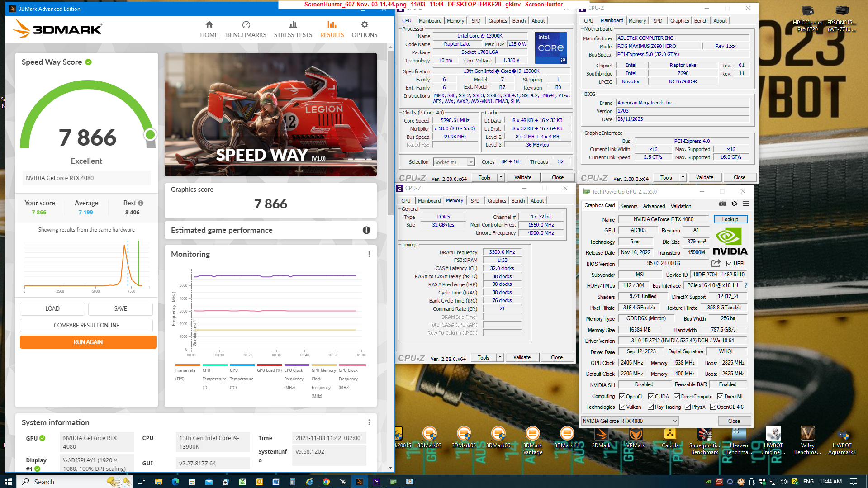Toggle the OpenGL 4.6 checkbox in GPU-Z
Screen dimensions: 868x488
pos(713,407)
